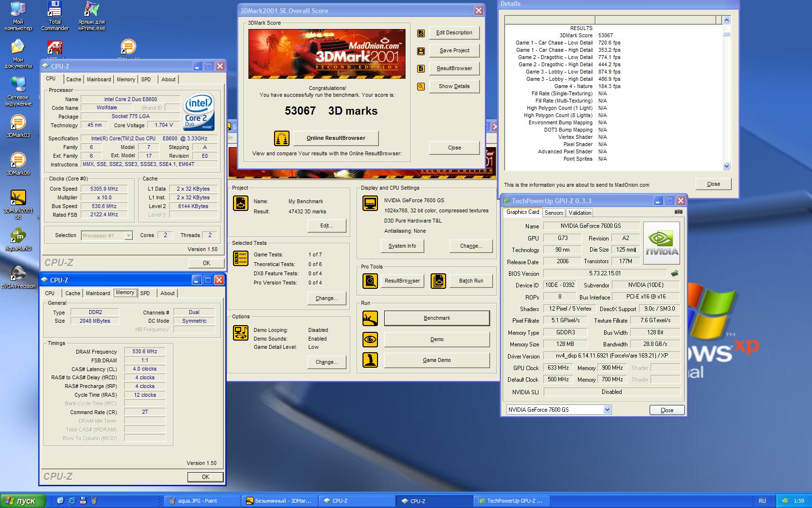Click OK in top CPU-Z window
The image size is (812, 508).
tap(206, 263)
